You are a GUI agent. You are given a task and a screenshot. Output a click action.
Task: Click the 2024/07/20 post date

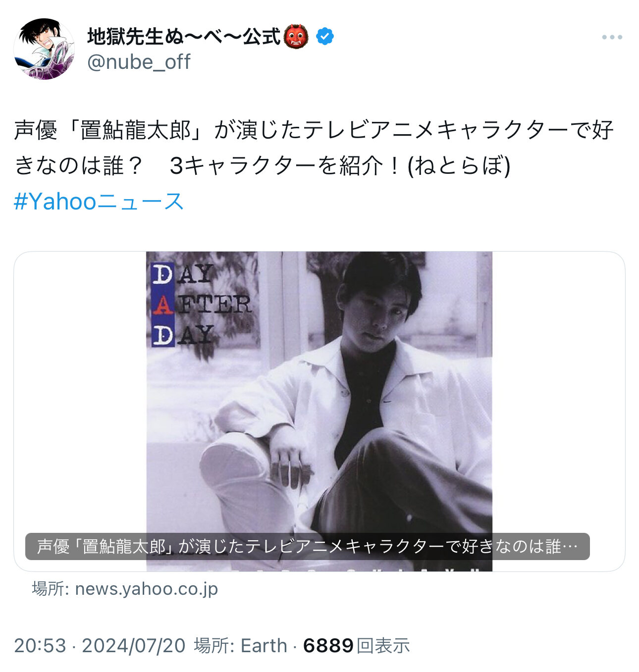click(134, 646)
